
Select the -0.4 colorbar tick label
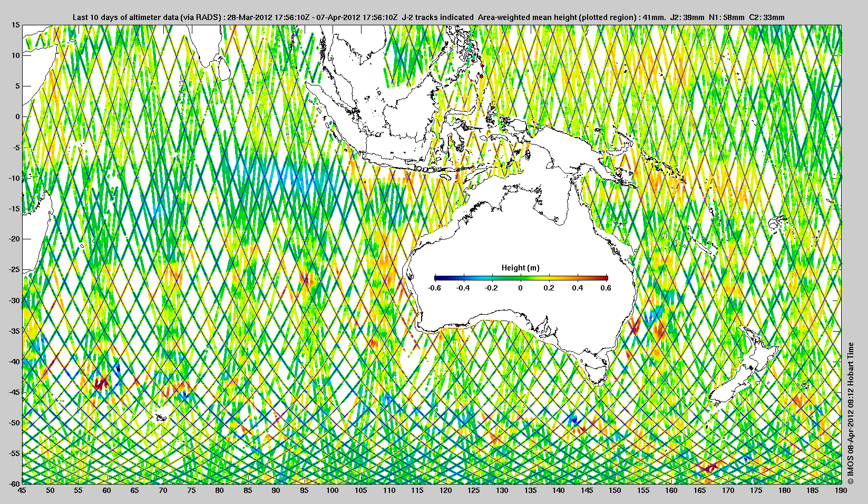[463, 288]
